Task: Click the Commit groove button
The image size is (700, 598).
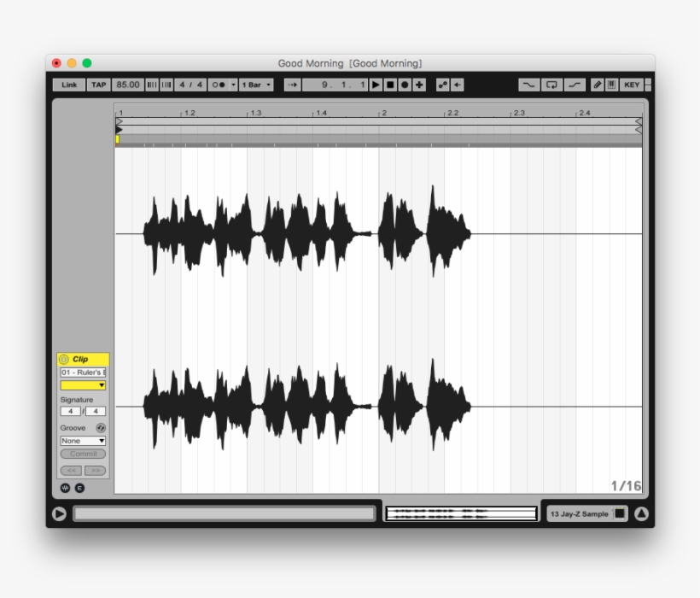Action: click(x=83, y=454)
